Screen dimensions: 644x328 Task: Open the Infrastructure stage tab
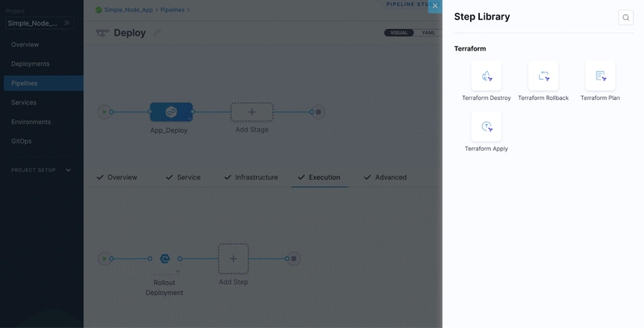[251, 177]
